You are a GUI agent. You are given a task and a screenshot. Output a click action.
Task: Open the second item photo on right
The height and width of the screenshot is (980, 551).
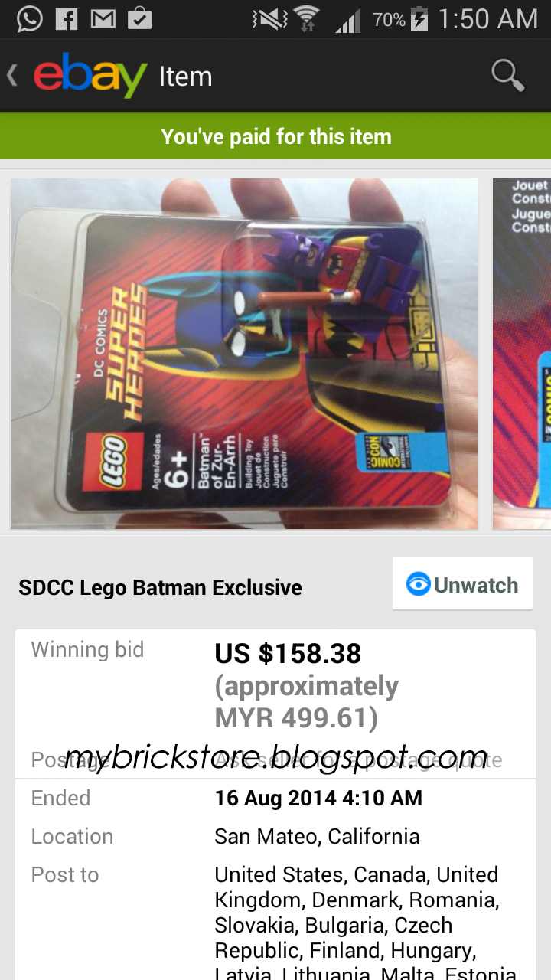tap(521, 354)
